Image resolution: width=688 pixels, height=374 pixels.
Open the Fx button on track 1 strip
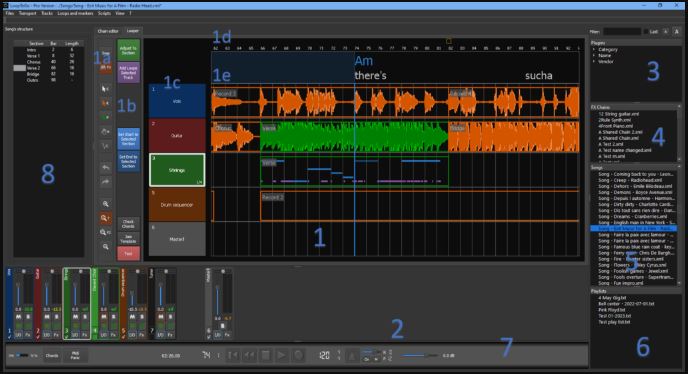coord(28,335)
